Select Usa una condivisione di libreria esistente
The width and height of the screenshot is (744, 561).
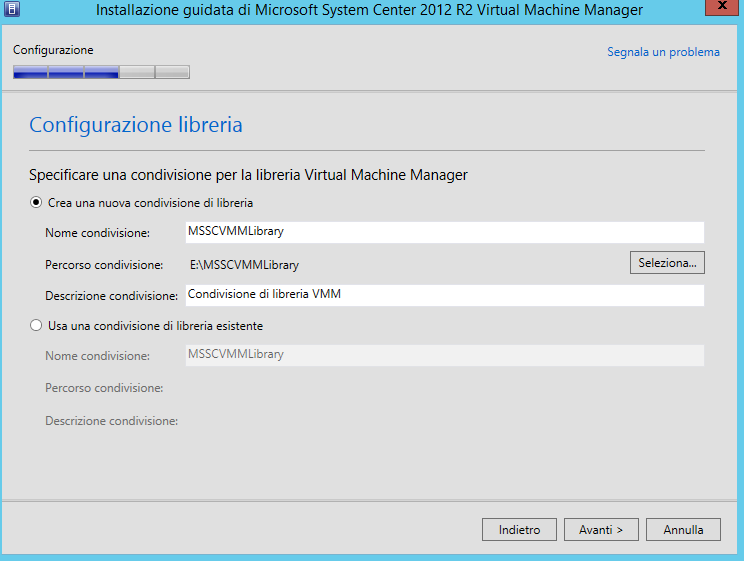coord(37,325)
